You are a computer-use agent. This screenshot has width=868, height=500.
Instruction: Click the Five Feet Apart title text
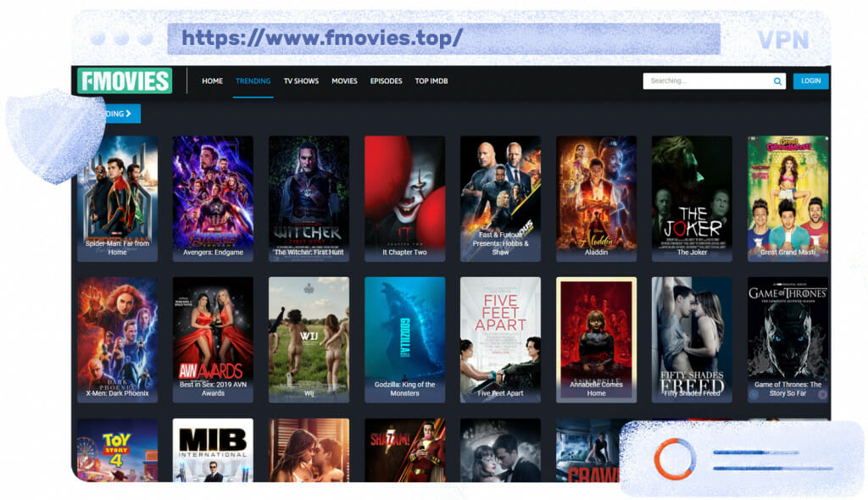(x=500, y=393)
